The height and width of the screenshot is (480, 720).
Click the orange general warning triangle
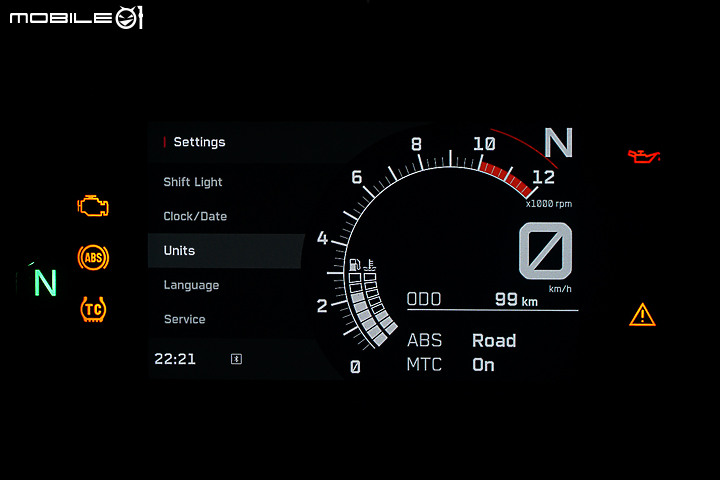pos(642,315)
